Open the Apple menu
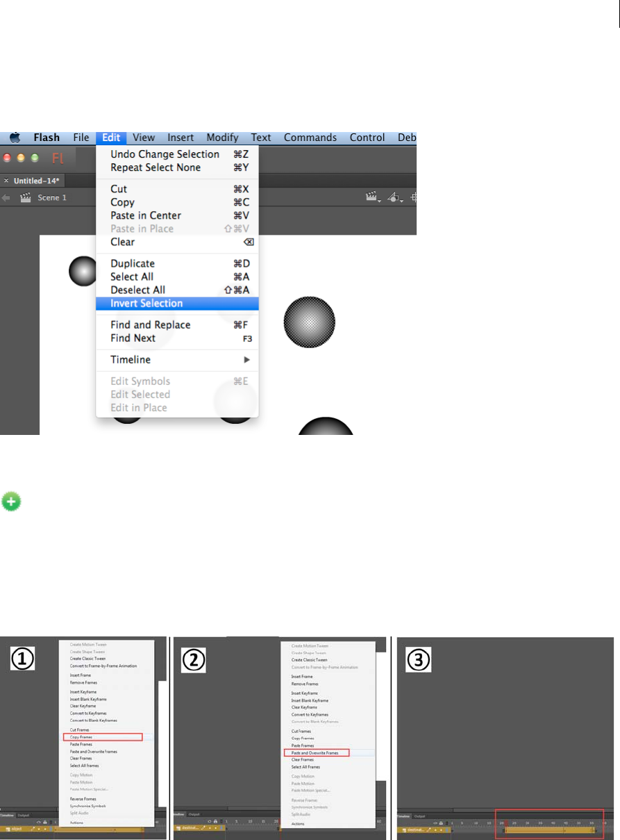 pyautogui.click(x=15, y=138)
